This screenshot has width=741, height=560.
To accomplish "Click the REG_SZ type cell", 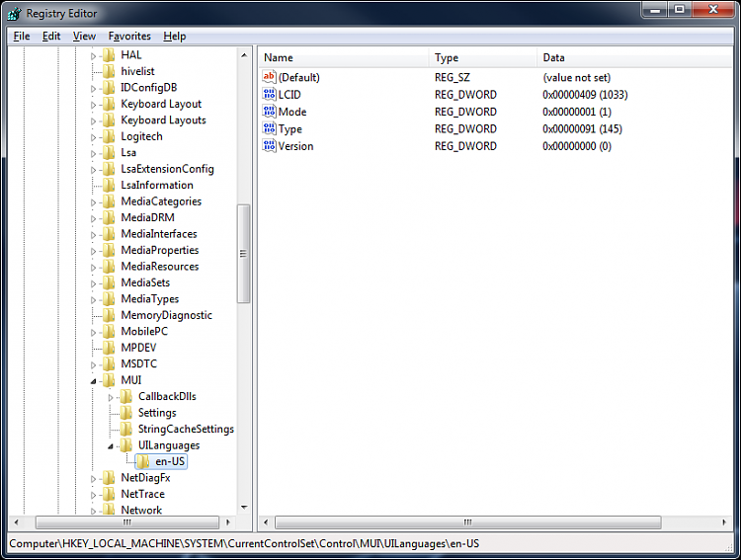I will (x=453, y=77).
